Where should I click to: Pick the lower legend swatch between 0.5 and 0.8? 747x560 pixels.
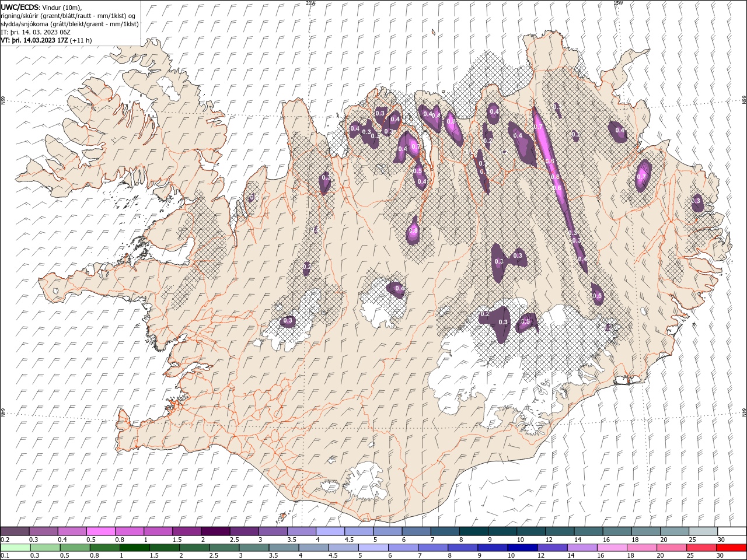(75, 548)
